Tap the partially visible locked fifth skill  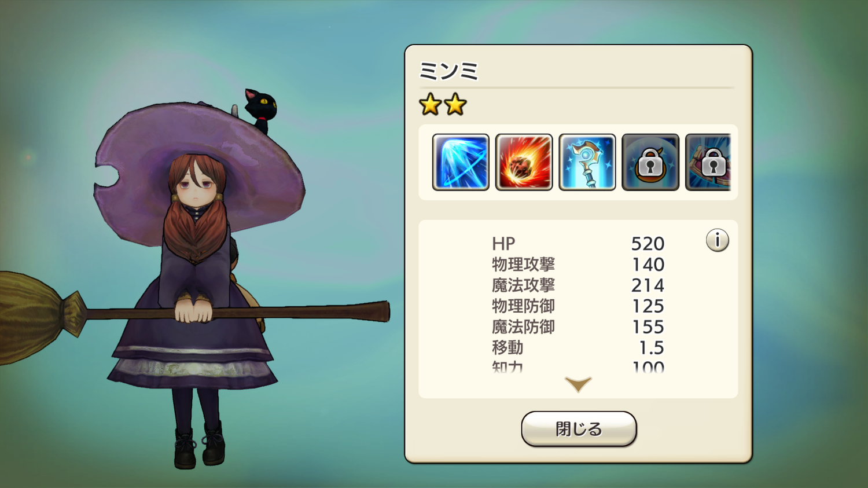pos(708,162)
